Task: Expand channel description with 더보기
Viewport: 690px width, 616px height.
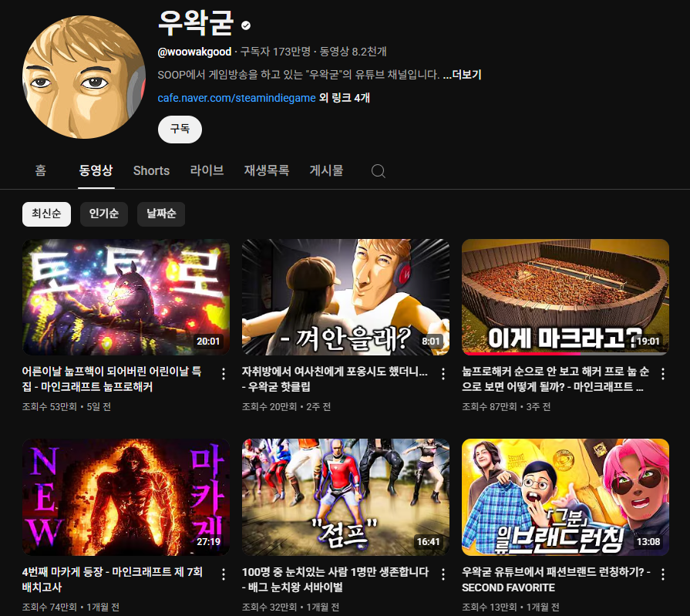Action: click(x=462, y=75)
